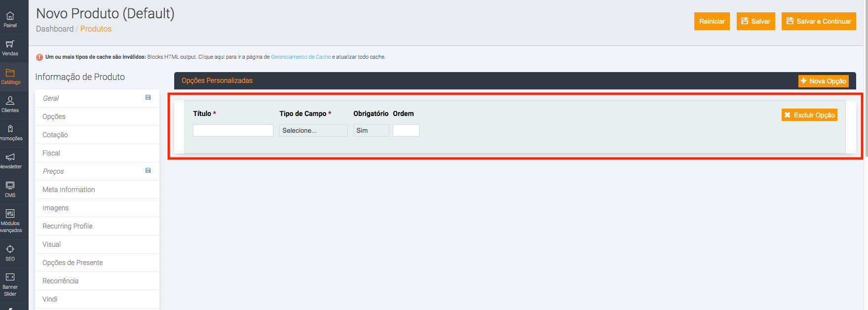Click the save icon on Geral tab
Viewport: 868px width, 310px height.
pyautogui.click(x=148, y=97)
